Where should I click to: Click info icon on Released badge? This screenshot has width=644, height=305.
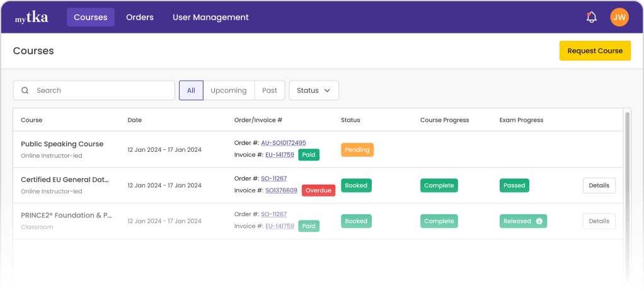coord(539,221)
